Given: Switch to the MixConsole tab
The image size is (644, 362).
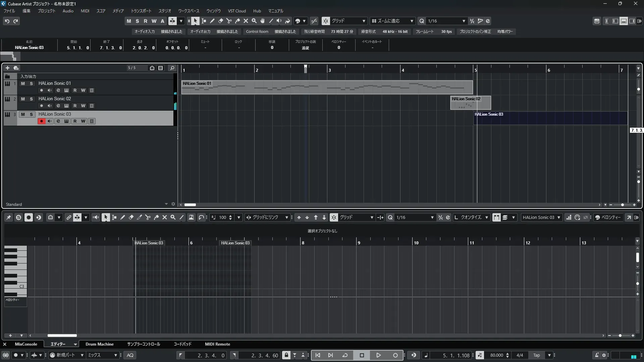Looking at the screenshot, I should [x=26, y=344].
